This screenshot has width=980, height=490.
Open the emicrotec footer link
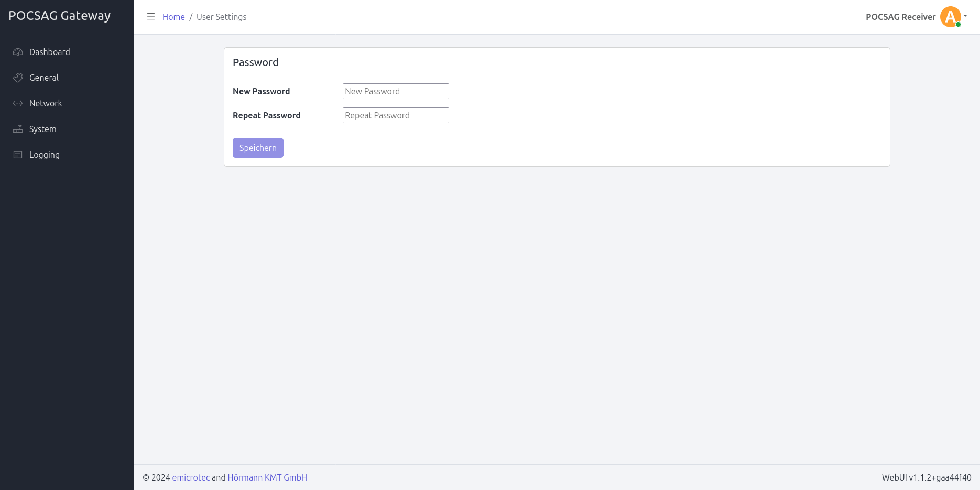coord(191,477)
